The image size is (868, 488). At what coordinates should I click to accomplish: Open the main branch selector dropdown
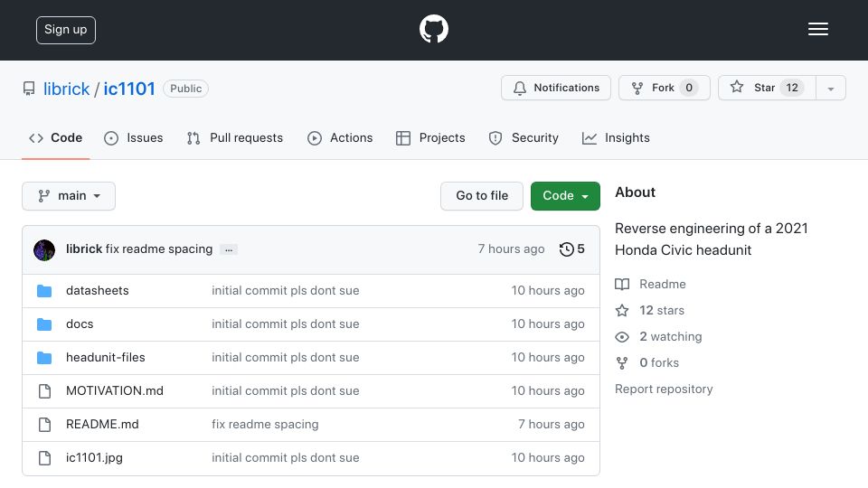69,196
